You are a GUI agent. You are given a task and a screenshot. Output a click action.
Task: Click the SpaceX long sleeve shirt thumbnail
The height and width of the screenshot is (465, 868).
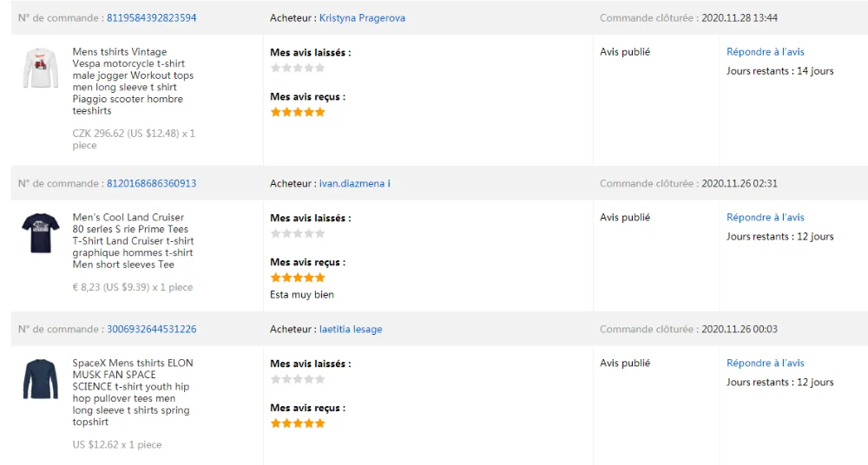[40, 379]
